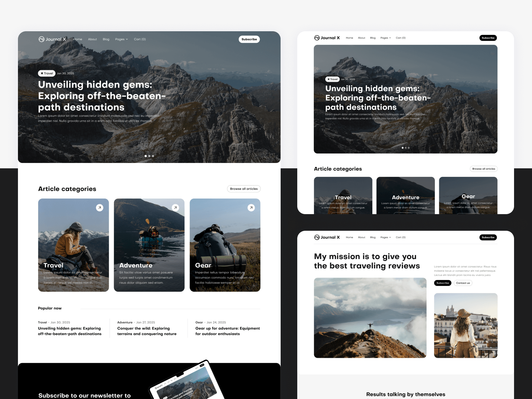Viewport: 532px width, 399px height.
Task: Open popular article Gear up for adventure
Action: click(x=228, y=331)
